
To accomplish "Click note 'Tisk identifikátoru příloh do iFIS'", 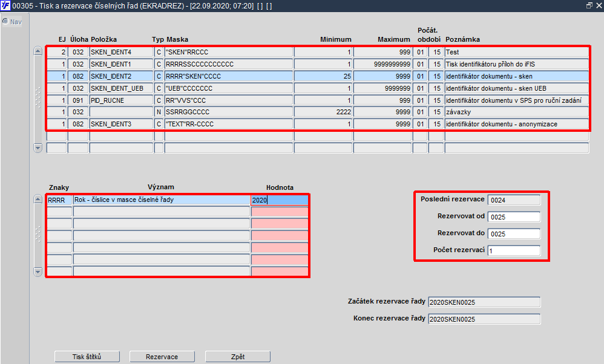I will [517, 64].
